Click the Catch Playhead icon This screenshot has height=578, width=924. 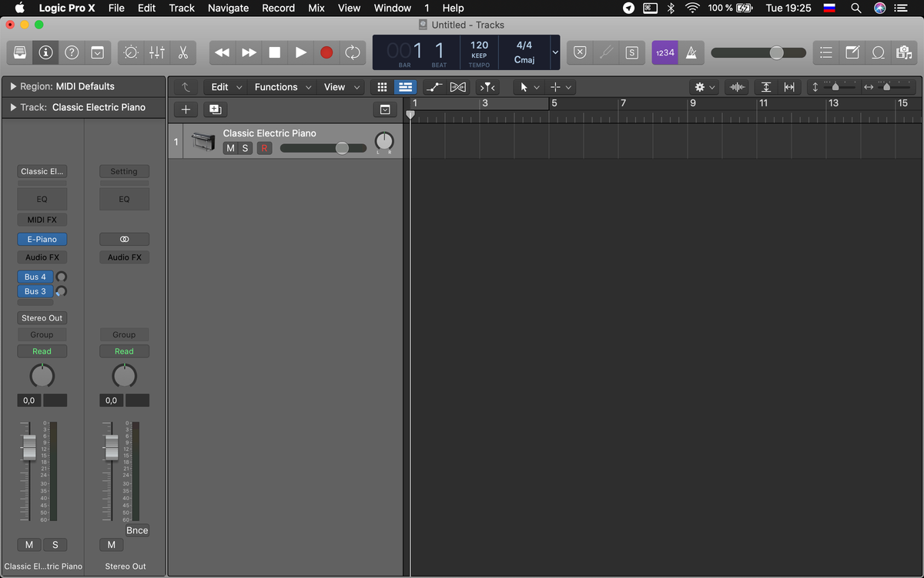(487, 87)
